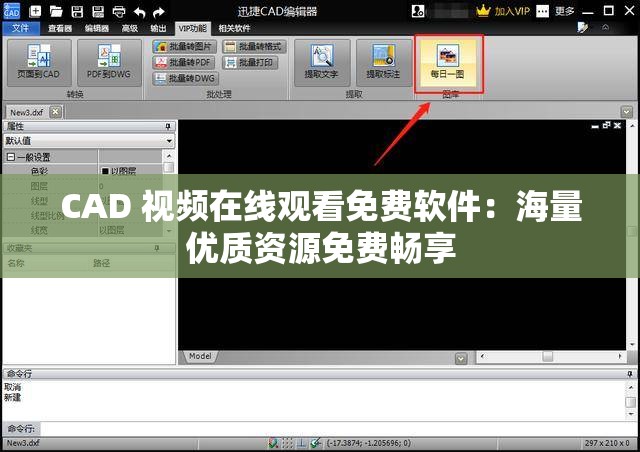Switch to the 查看器 tab
The width and height of the screenshot is (640, 452).
click(60, 28)
